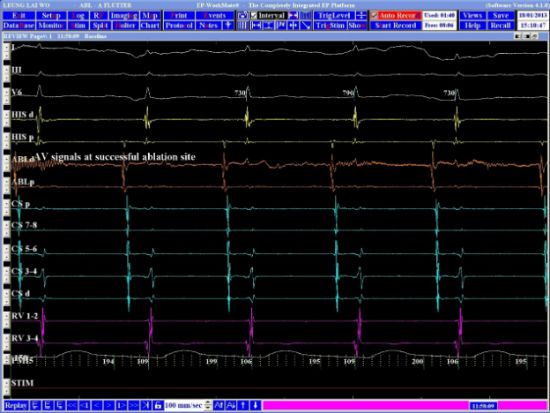Viewport: 550px width, 413px height.
Task: Click the fast rewind << button
Action: (72, 406)
